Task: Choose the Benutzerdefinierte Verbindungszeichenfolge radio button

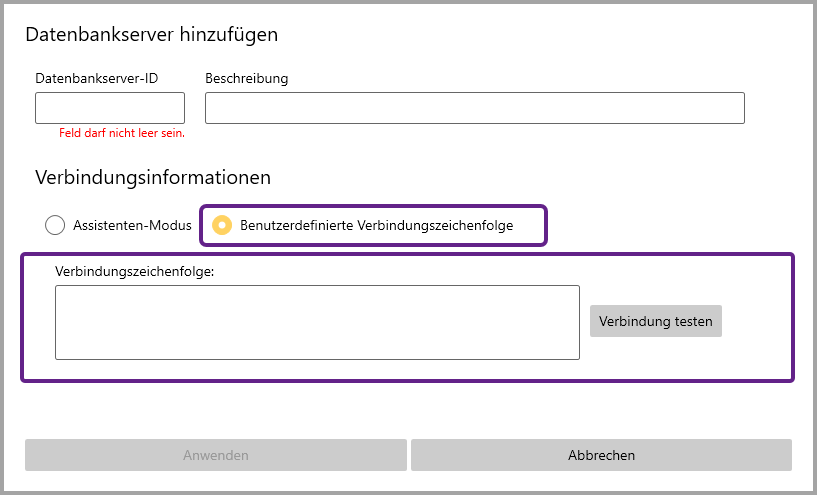Action: tap(222, 225)
